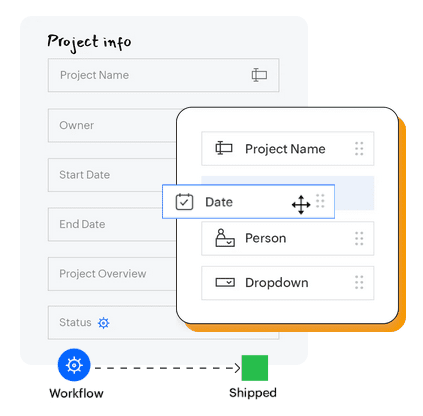Click the End Date input field
423x416 pixels.
coord(112,224)
